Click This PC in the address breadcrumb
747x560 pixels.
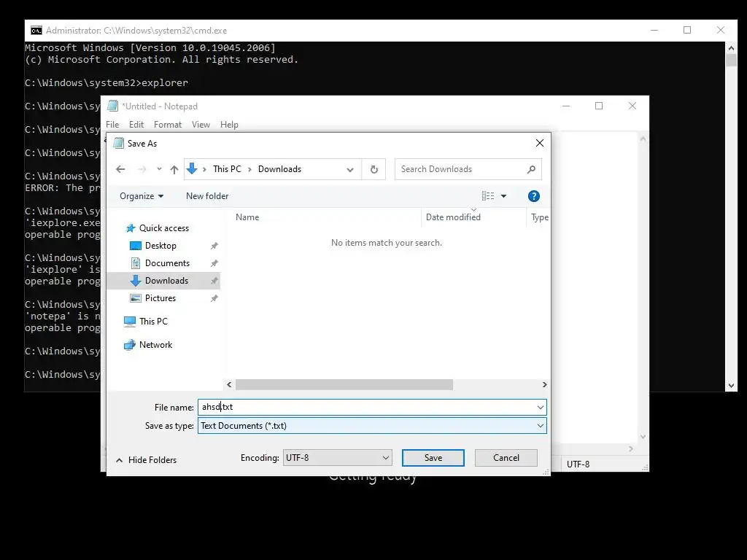click(227, 169)
